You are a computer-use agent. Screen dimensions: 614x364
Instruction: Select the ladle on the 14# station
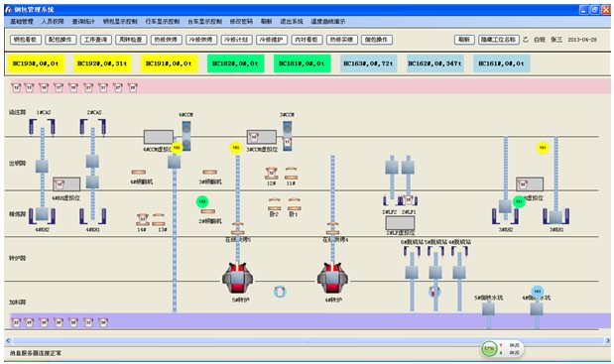[x=143, y=219]
